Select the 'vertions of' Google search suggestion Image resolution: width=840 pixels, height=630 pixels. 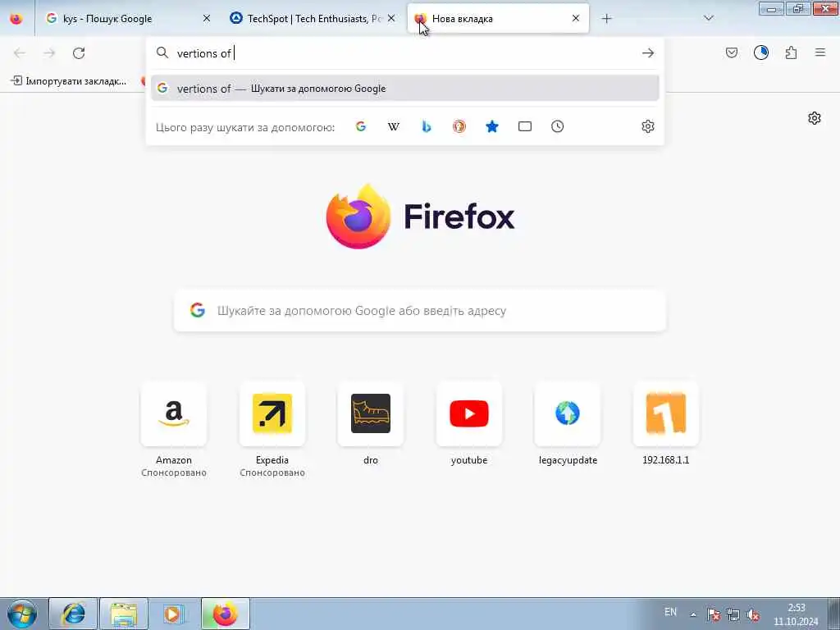[x=404, y=89]
